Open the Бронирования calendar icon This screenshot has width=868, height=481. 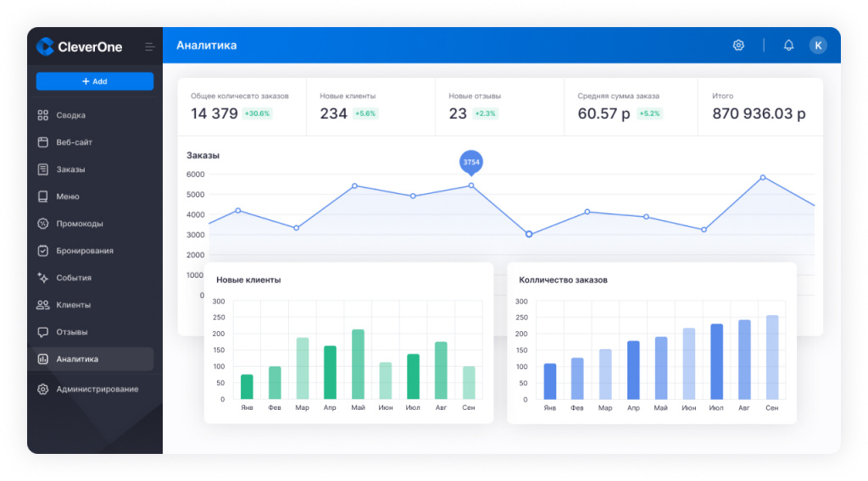click(x=43, y=251)
